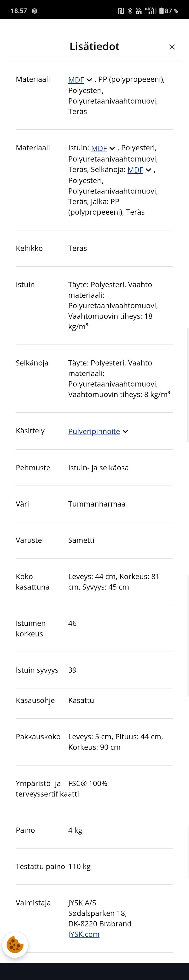The image size is (189, 980).
Task: Select the Bluetooth status bar icon
Action: [130, 11]
